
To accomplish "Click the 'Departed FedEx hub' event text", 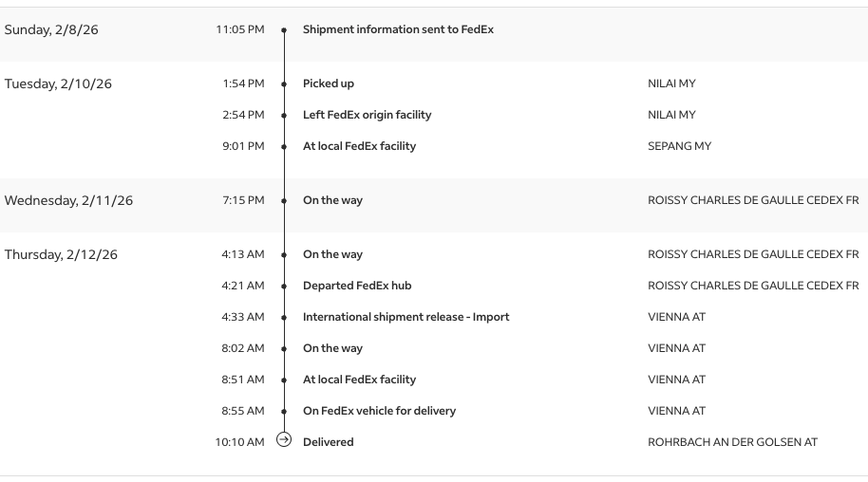I will click(x=357, y=286).
